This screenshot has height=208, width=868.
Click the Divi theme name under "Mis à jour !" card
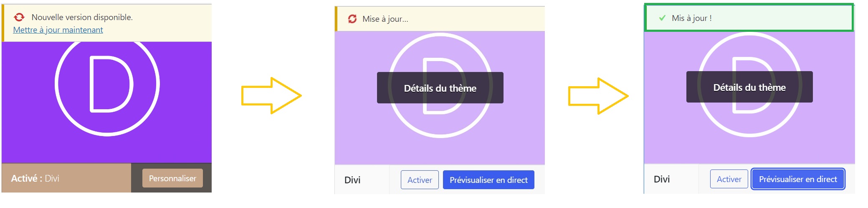pos(662,179)
